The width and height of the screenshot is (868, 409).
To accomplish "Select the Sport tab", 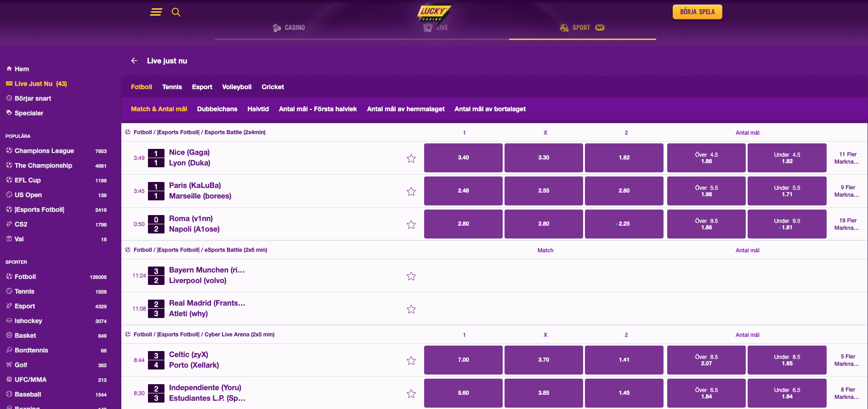I will coord(582,28).
